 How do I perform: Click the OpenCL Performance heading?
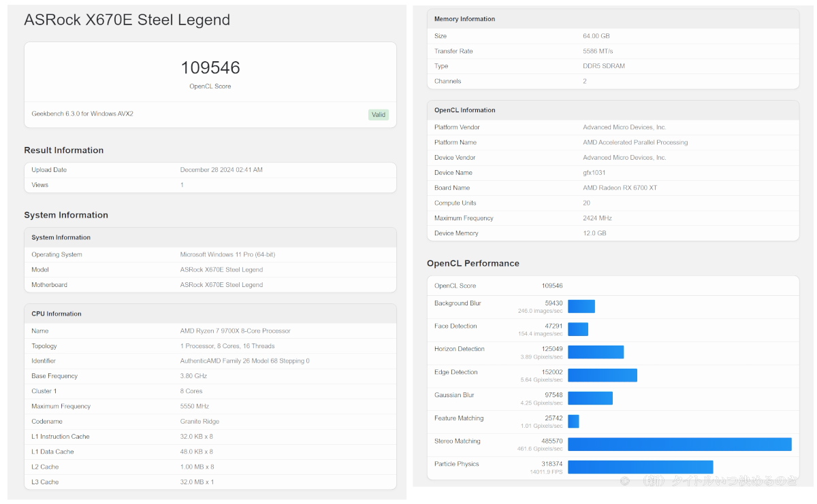[x=473, y=263]
